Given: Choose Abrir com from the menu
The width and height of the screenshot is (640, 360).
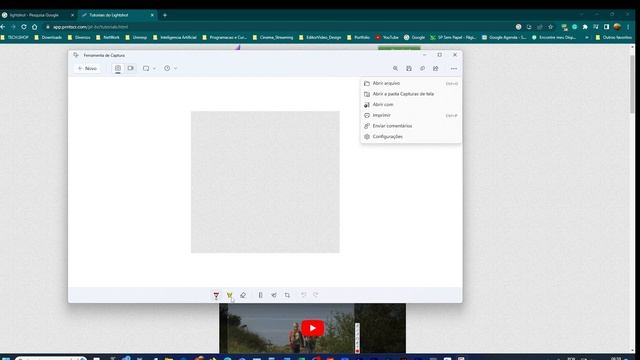Looking at the screenshot, I should (x=411, y=104).
